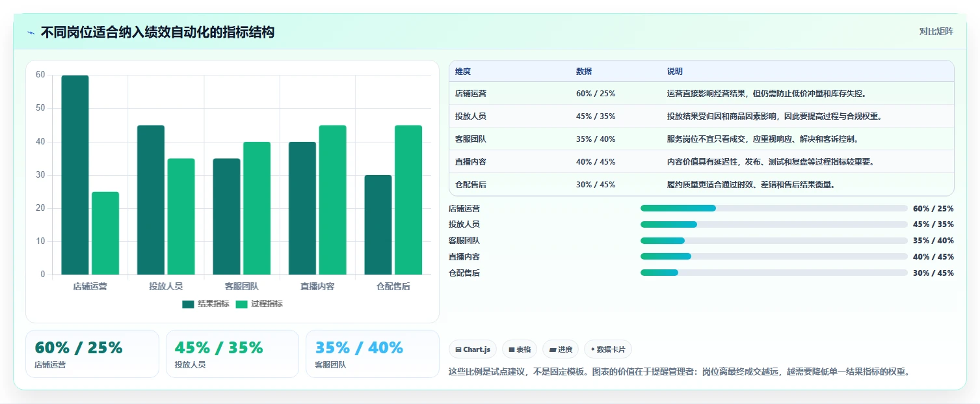Image resolution: width=980 pixels, height=404 pixels.
Task: Click the 仓配售后 x-axis label in chart
Action: point(393,286)
